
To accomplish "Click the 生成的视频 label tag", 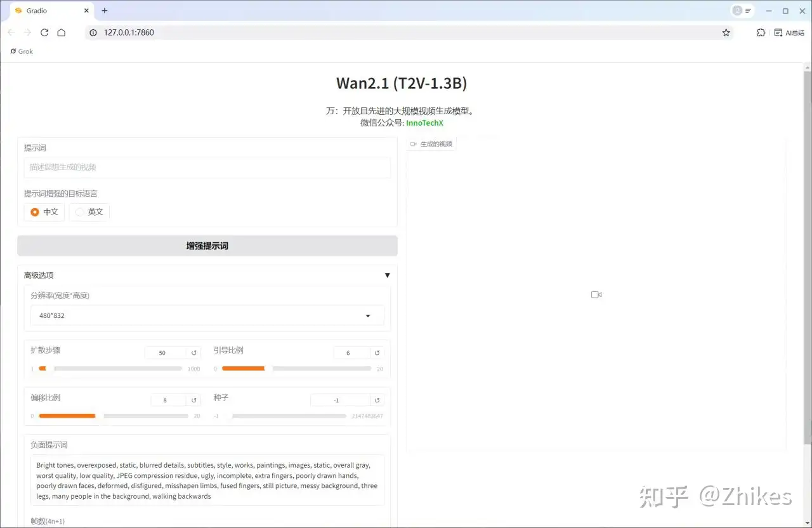I will 431,144.
